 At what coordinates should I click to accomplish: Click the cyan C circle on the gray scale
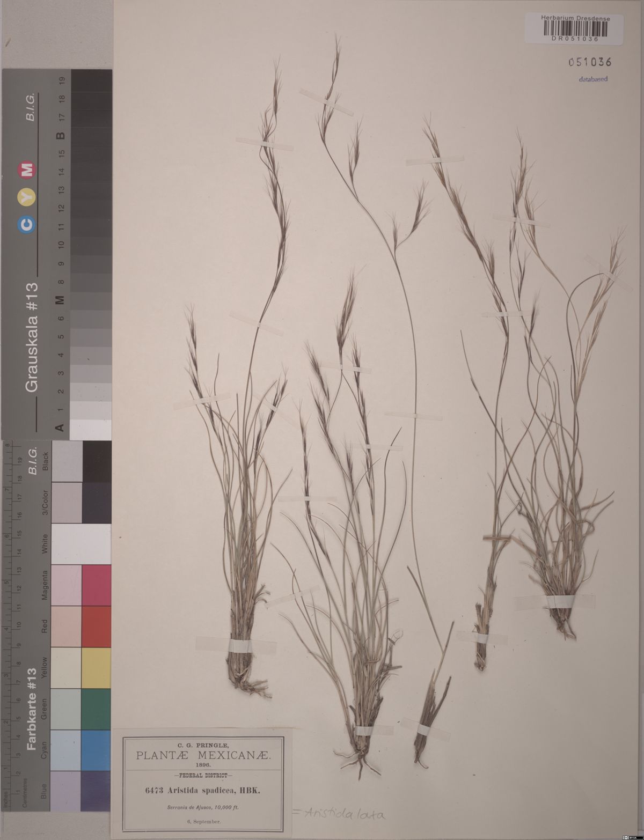(x=27, y=226)
